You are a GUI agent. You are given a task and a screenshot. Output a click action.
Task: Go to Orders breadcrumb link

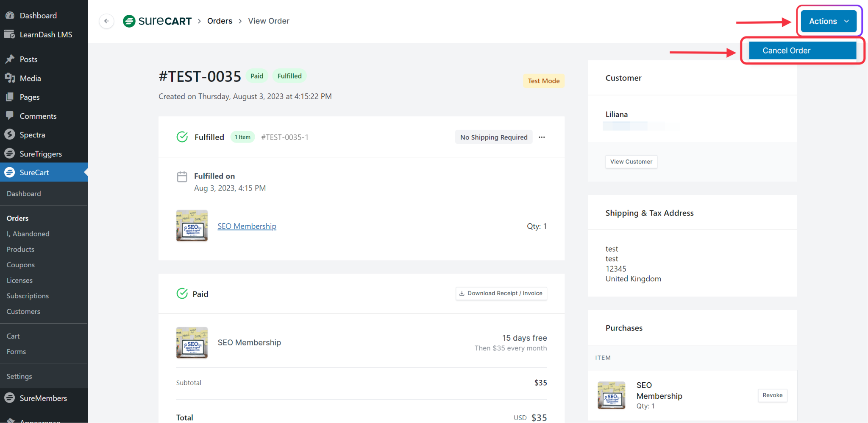(x=220, y=21)
